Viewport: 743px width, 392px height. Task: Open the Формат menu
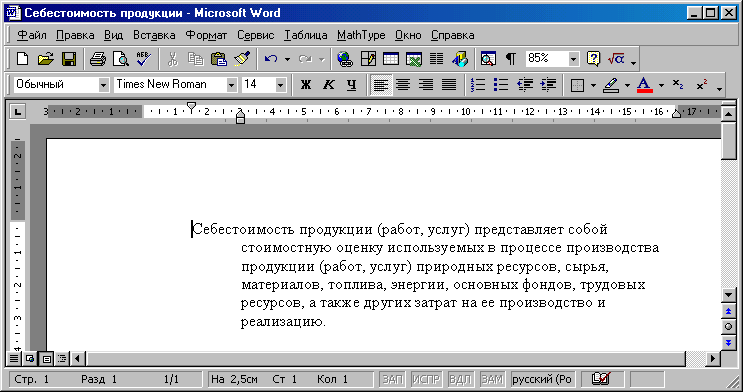[x=206, y=35]
